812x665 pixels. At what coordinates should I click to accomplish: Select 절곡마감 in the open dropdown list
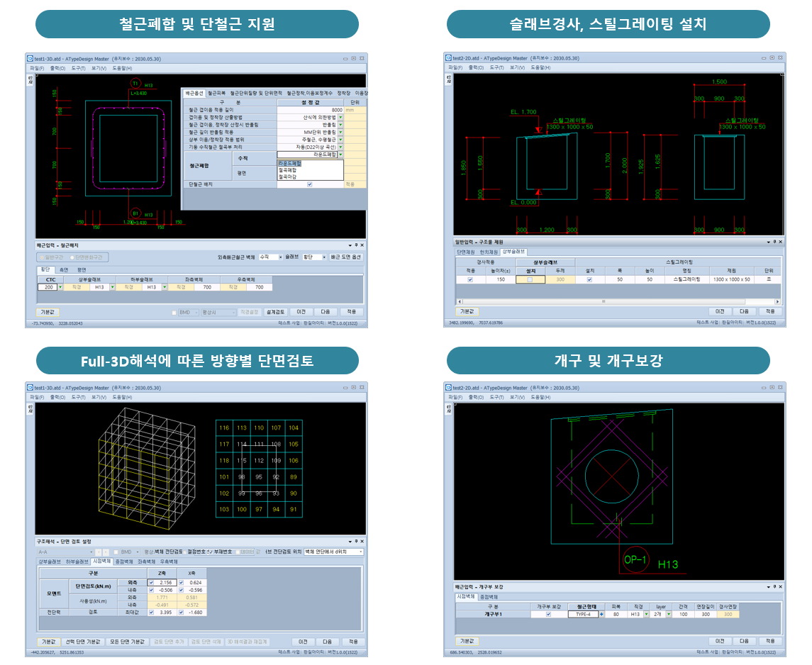click(x=287, y=177)
